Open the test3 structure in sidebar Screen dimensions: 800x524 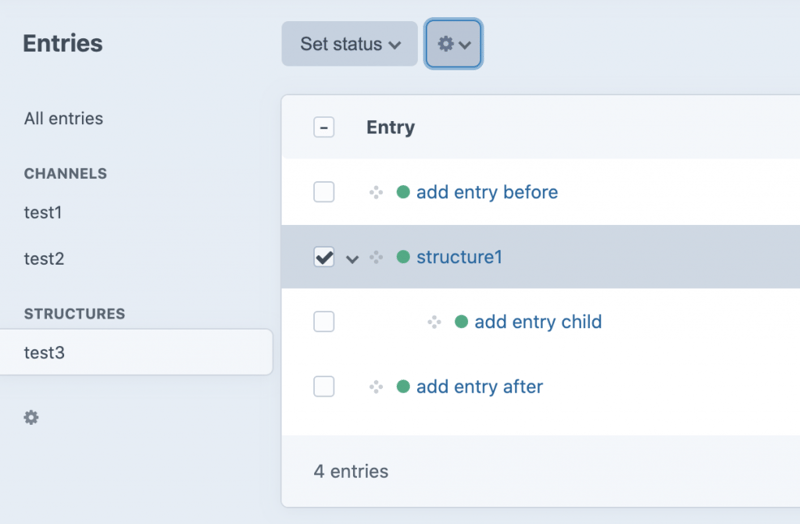pyautogui.click(x=45, y=352)
